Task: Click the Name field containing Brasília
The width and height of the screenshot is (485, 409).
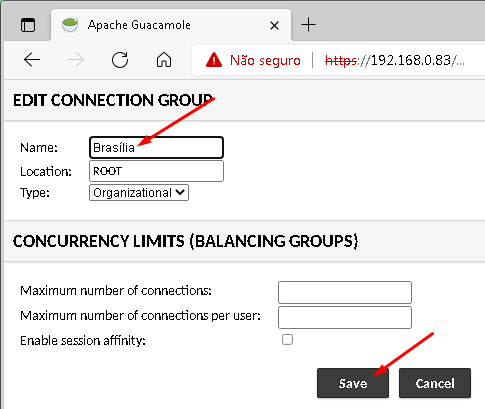Action: point(156,147)
